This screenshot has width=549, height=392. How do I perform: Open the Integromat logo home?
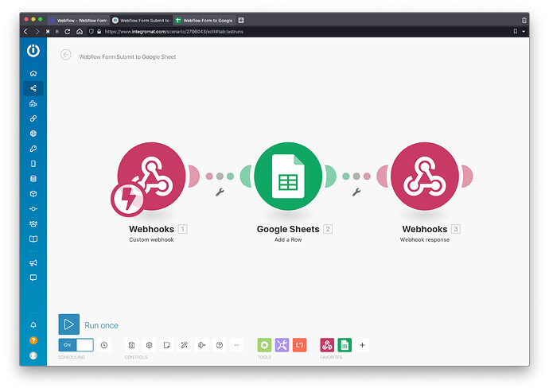(33, 51)
